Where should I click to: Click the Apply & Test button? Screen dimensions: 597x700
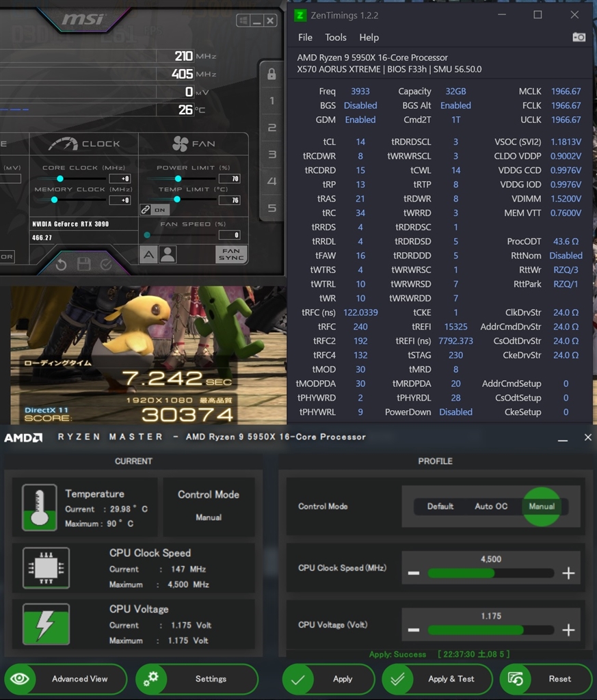pos(437,679)
